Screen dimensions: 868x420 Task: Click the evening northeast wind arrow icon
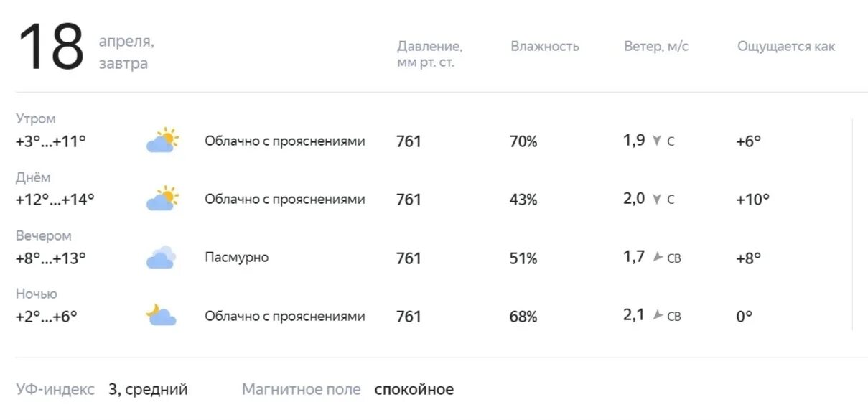tap(658, 257)
